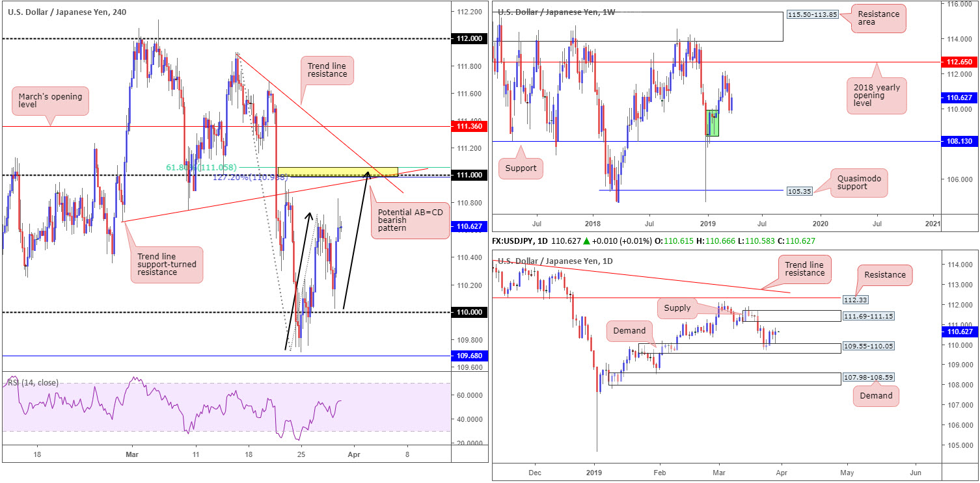
Task: Click the "Jun" label on the daily axis
Action: pos(916,473)
